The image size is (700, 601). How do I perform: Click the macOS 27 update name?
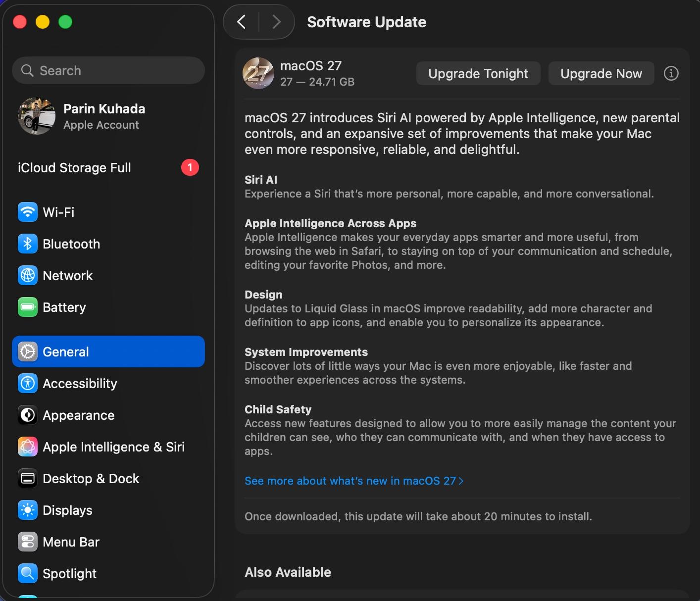click(311, 66)
